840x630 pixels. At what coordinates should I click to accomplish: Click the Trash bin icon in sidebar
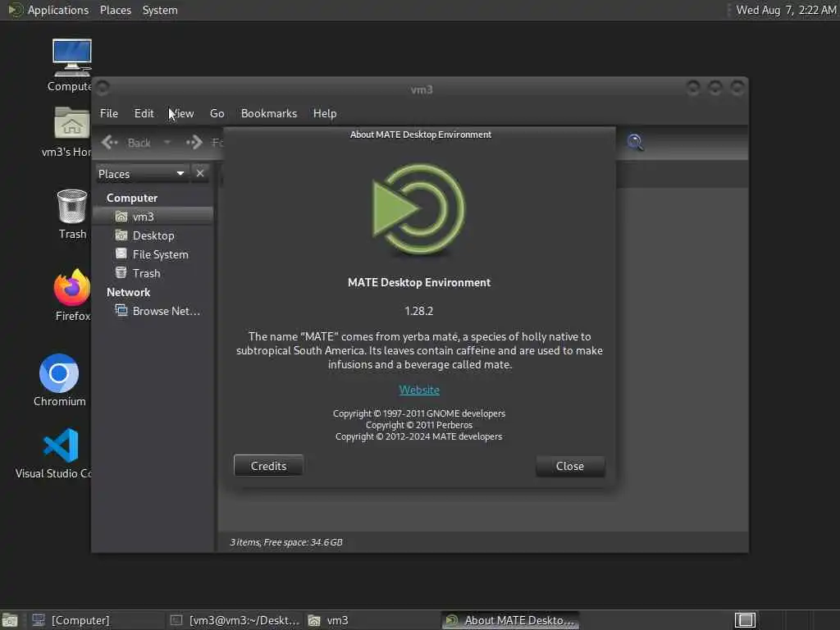point(121,272)
